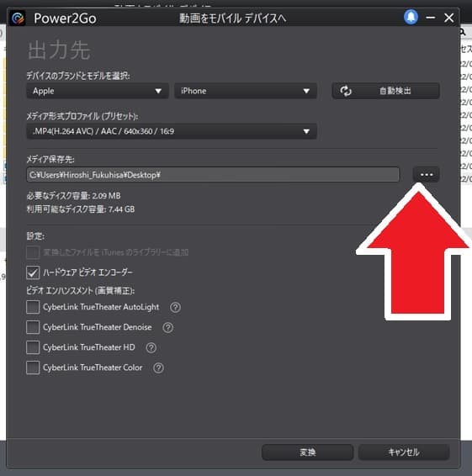472x476 pixels.
Task: Open the iPhone model dropdown
Action: point(246,91)
